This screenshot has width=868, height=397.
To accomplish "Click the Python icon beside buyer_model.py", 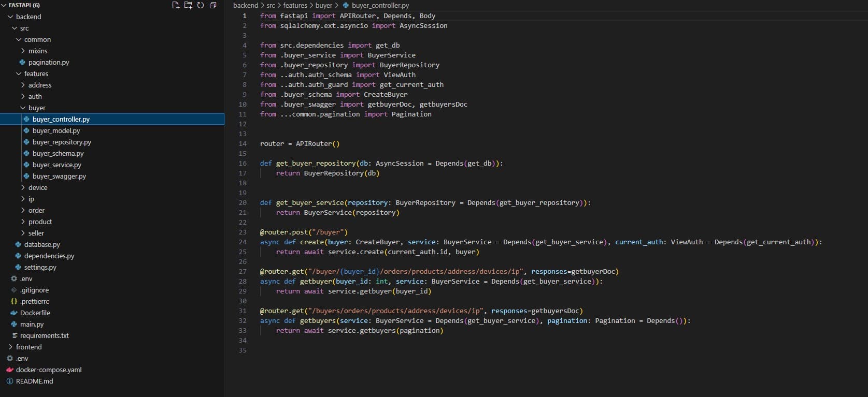I will click(x=26, y=130).
